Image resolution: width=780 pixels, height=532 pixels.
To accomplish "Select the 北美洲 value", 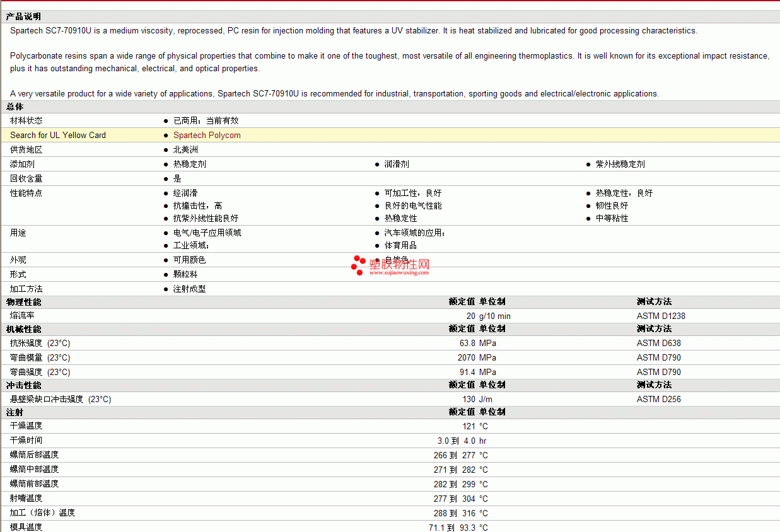I will coord(185,149).
